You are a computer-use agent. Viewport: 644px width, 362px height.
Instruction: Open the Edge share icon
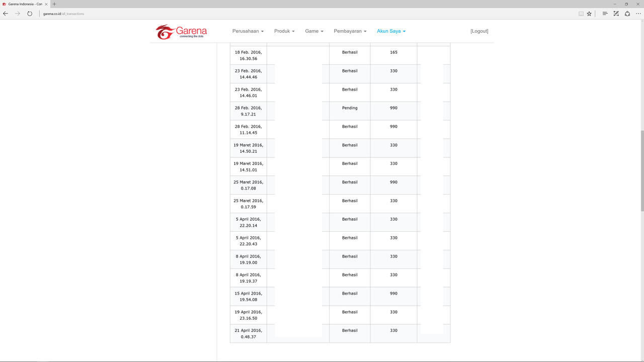point(627,14)
